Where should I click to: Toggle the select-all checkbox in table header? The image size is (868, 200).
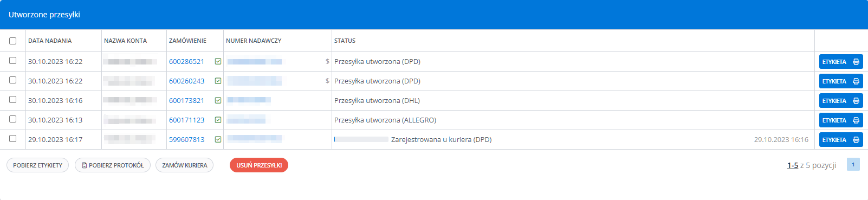[13, 41]
